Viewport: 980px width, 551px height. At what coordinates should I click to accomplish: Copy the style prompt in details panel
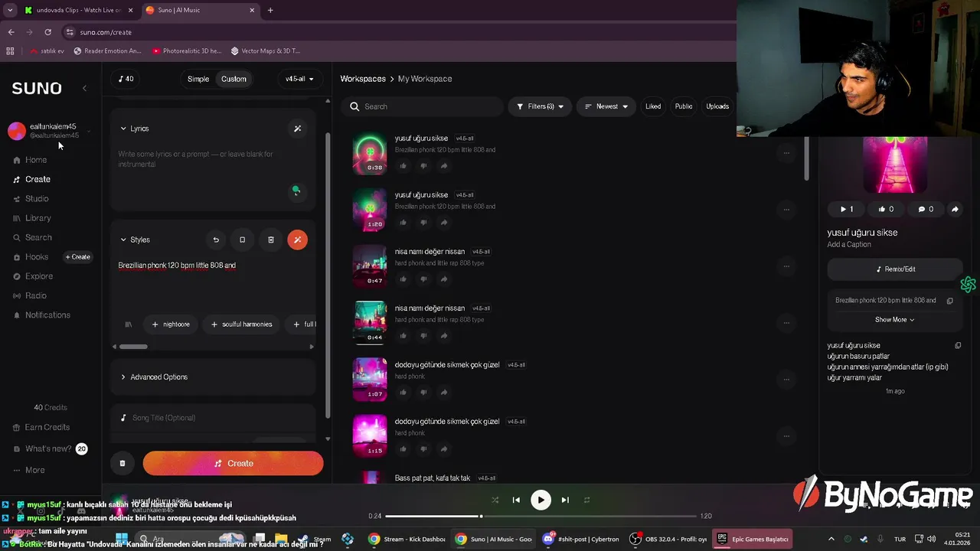click(950, 301)
